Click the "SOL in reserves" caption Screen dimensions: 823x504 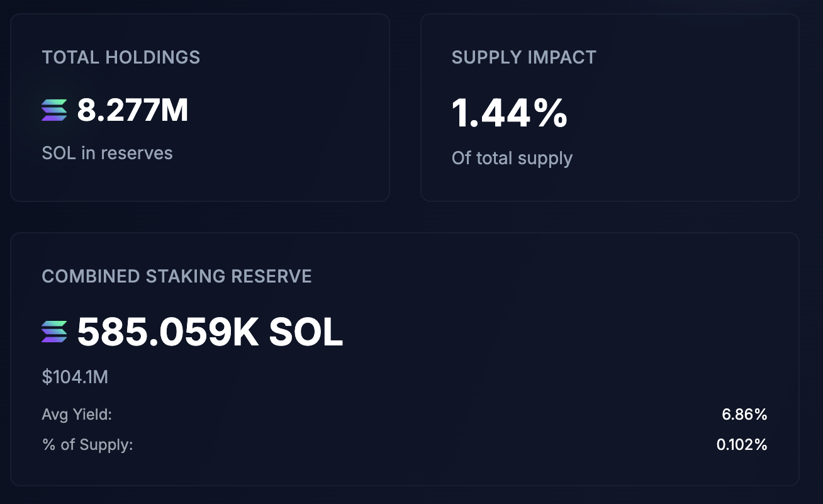coord(107,153)
